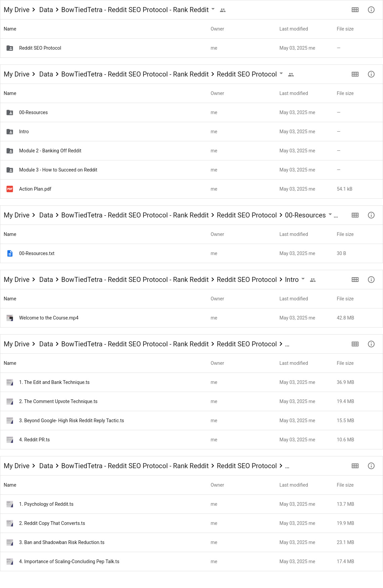The height and width of the screenshot is (588, 383).
Task: Go to My Drive above Psychology of Reddit.ts list
Action: 16,466
